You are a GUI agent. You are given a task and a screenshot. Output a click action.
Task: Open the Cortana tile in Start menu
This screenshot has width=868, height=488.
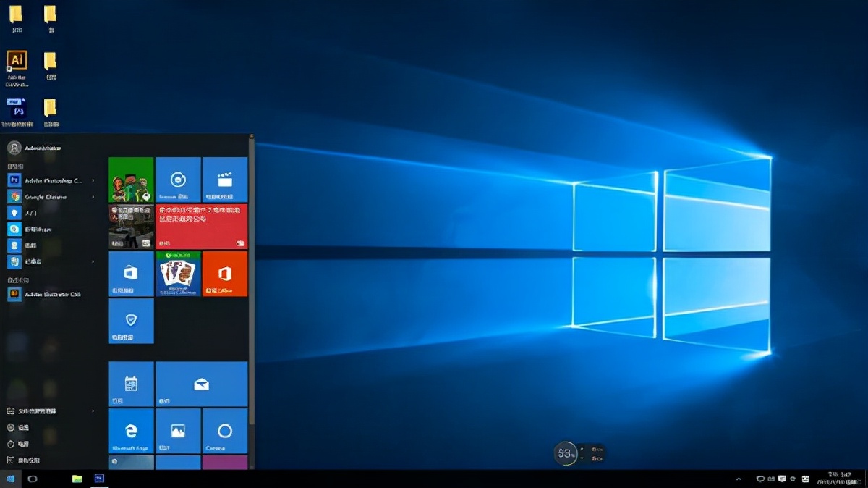tap(225, 431)
